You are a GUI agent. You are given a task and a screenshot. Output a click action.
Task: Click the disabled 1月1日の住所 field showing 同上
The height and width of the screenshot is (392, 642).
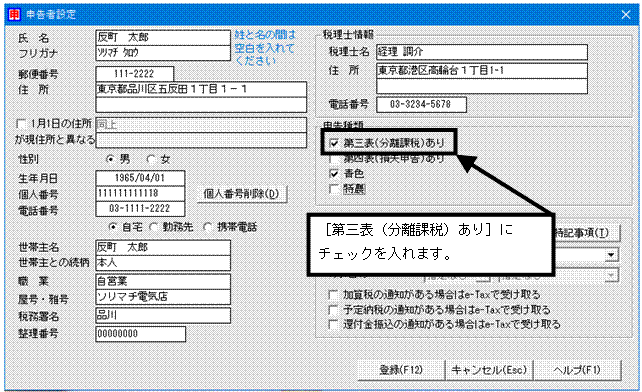tap(201, 125)
